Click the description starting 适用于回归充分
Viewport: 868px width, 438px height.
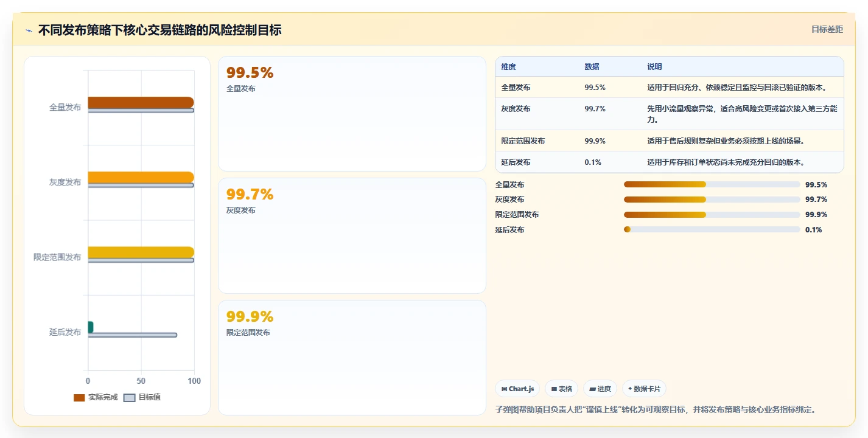click(x=737, y=88)
